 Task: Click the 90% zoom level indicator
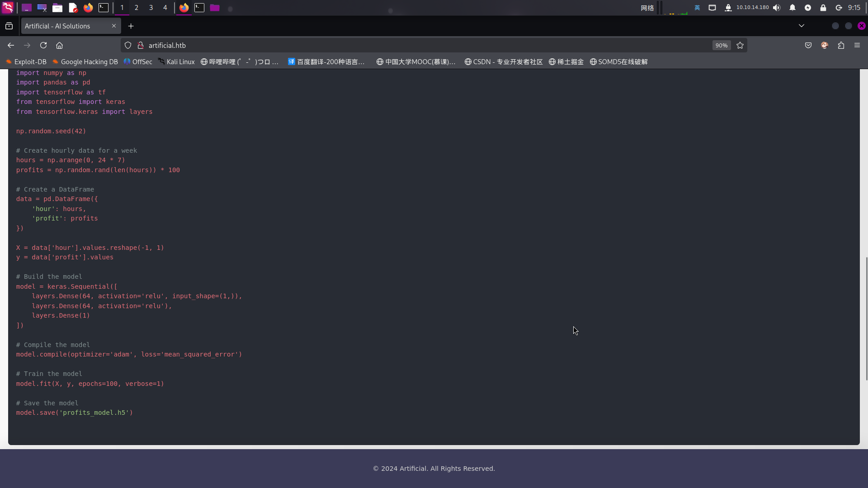721,45
